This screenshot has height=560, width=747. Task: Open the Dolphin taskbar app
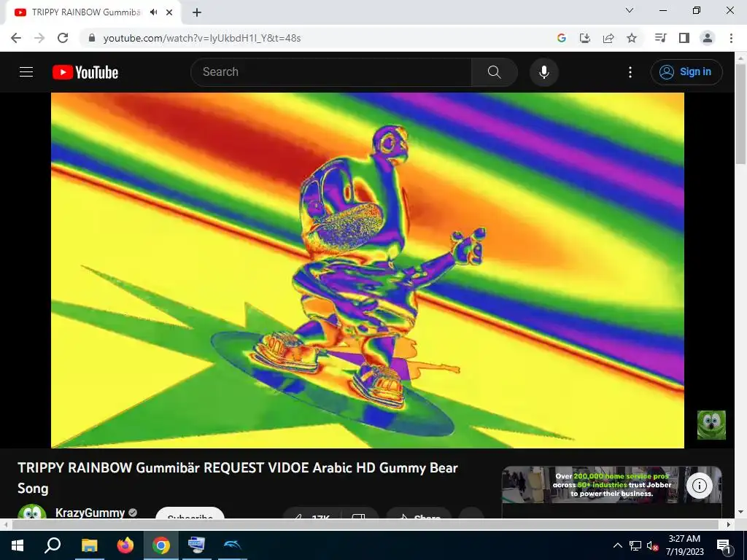click(x=233, y=545)
